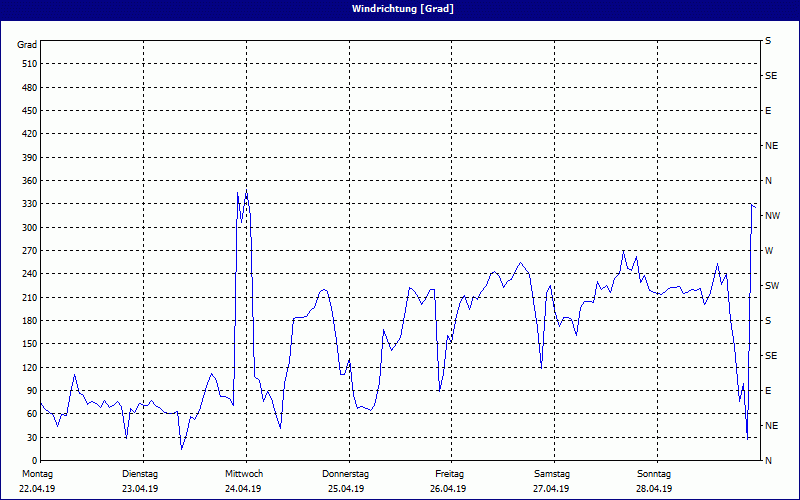Viewport: 800px width, 500px height.
Task: Click the highest peak of the Mittwoch spike
Action: (x=246, y=190)
